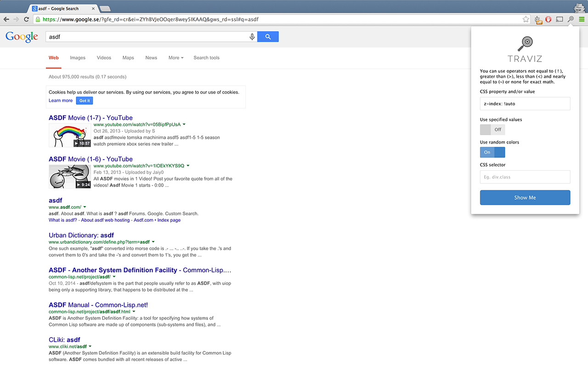Open the TRAVIZ extension popup icon
This screenshot has width=588, height=368.
click(571, 19)
